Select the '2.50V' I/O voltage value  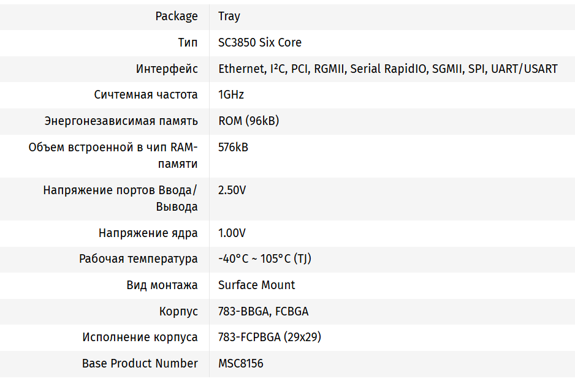232,190
